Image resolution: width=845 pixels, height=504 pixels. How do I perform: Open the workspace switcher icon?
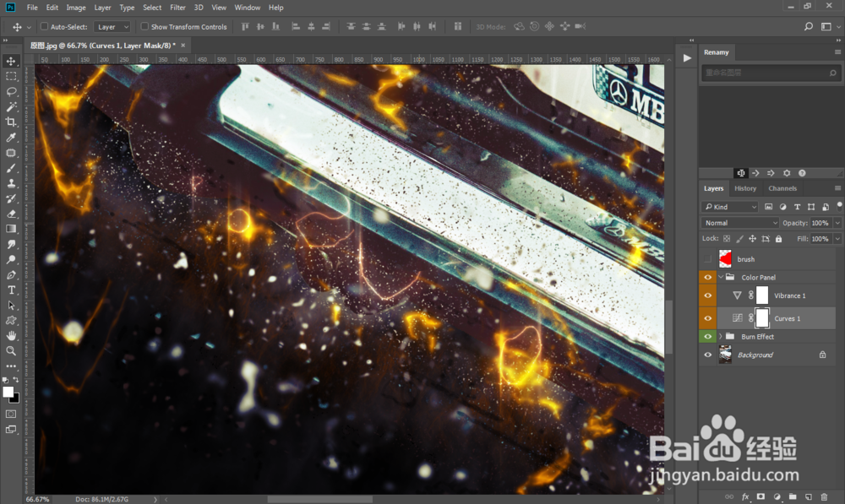(826, 26)
